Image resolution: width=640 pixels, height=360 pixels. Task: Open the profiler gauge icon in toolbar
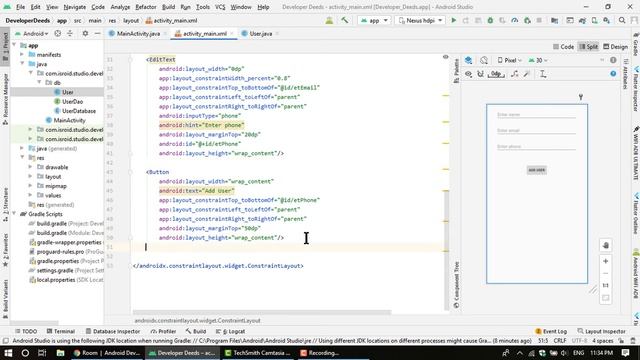[x=515, y=20]
